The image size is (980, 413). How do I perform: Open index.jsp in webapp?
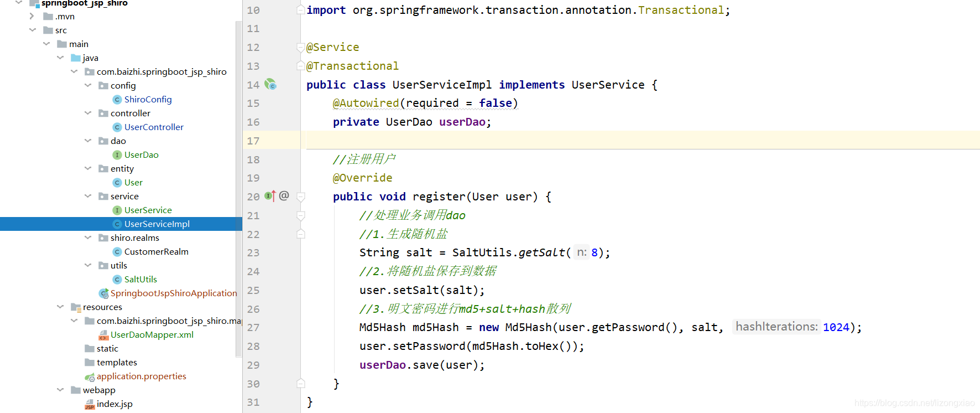click(114, 404)
